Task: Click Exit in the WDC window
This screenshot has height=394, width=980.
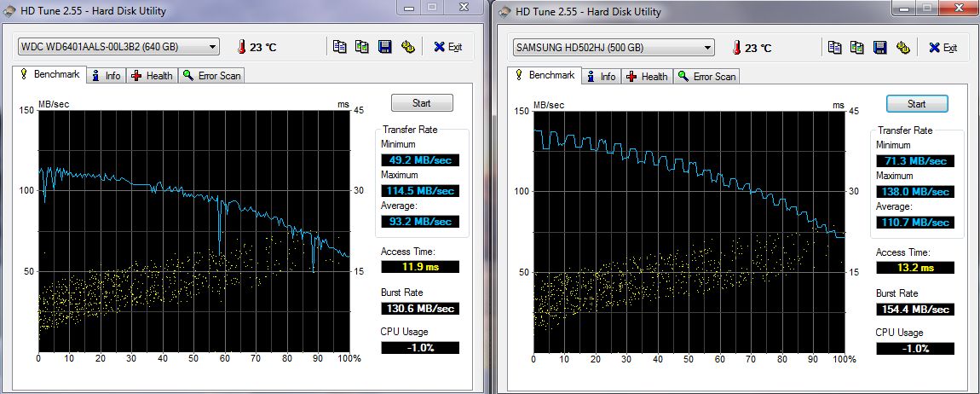Action: pyautogui.click(x=447, y=47)
